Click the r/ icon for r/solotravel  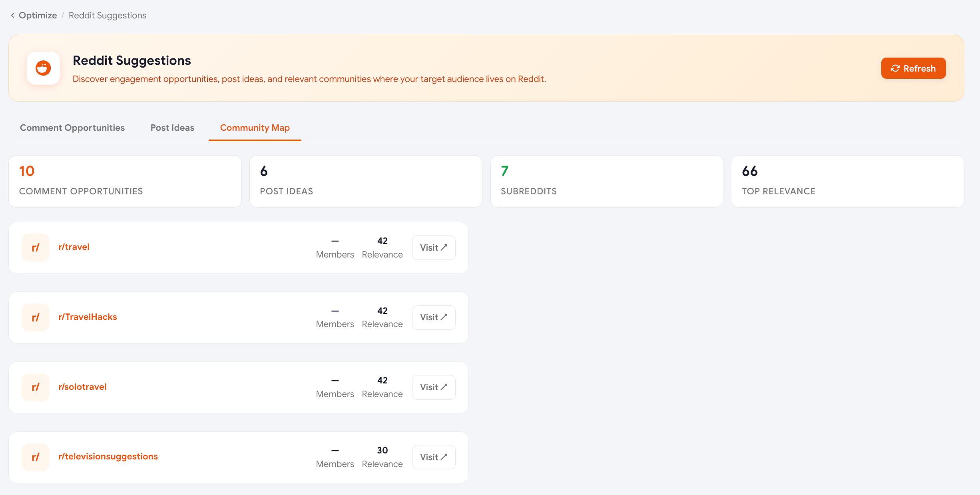coord(36,387)
